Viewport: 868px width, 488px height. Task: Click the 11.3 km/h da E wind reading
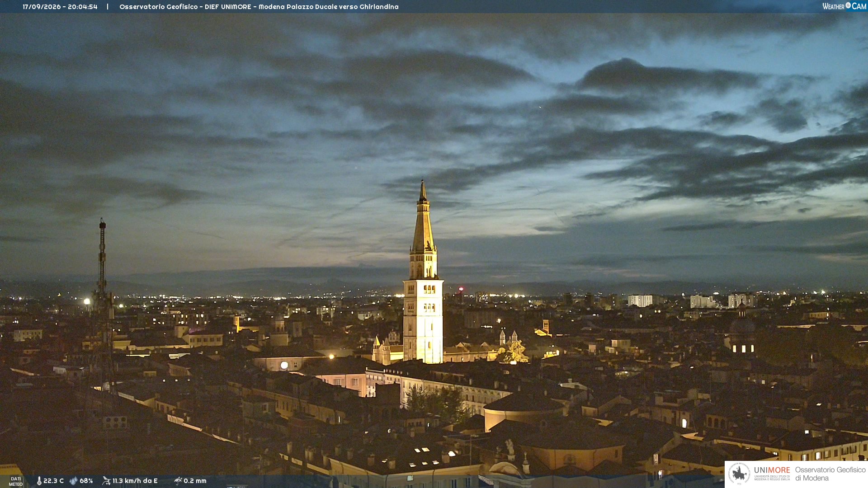click(x=135, y=481)
